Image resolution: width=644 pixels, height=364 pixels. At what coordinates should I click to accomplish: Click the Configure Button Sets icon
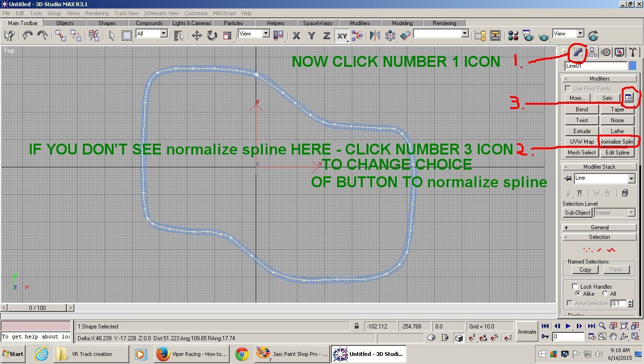click(628, 98)
